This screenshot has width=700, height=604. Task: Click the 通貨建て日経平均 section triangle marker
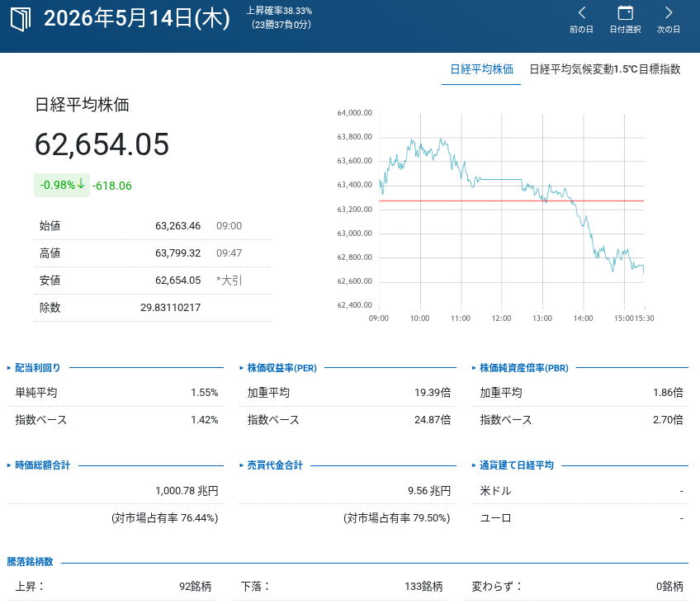coord(474,465)
